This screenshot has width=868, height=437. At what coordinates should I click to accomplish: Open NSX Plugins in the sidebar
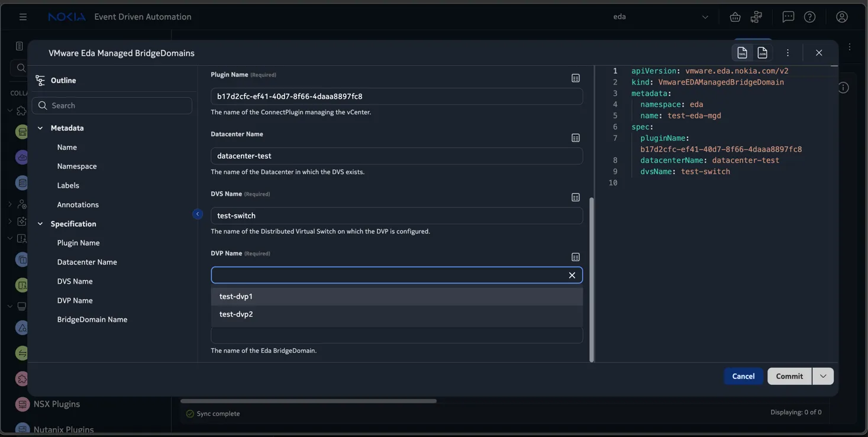[x=57, y=404]
